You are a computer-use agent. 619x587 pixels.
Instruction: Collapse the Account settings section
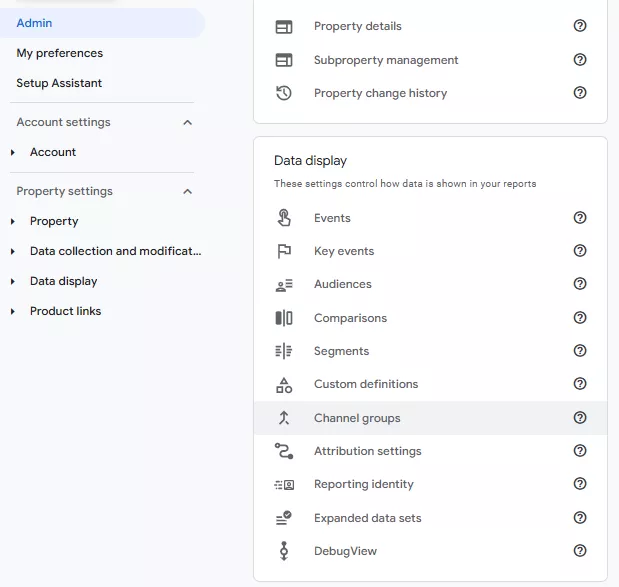click(188, 122)
